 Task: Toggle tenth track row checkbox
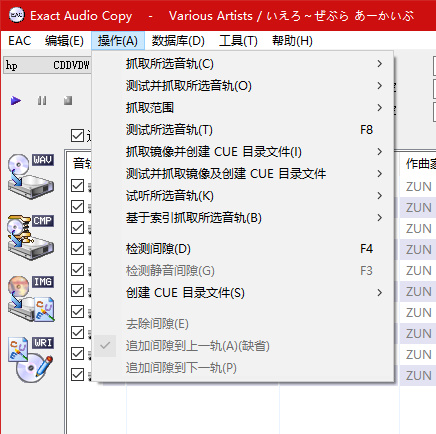point(77,375)
